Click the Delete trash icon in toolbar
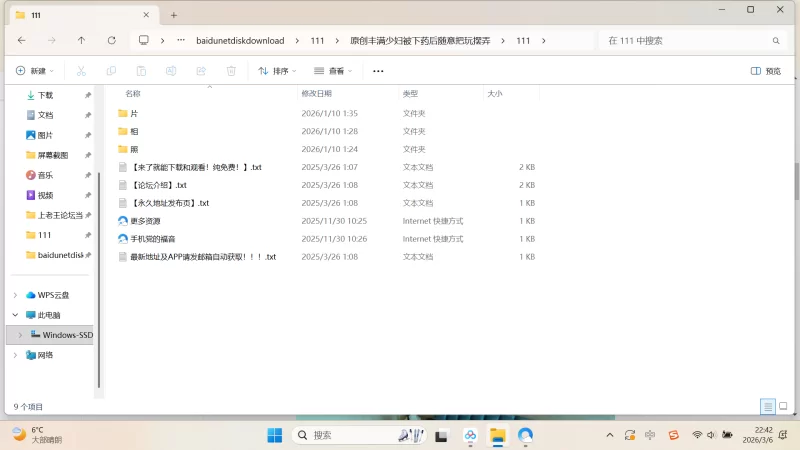 coord(231,71)
